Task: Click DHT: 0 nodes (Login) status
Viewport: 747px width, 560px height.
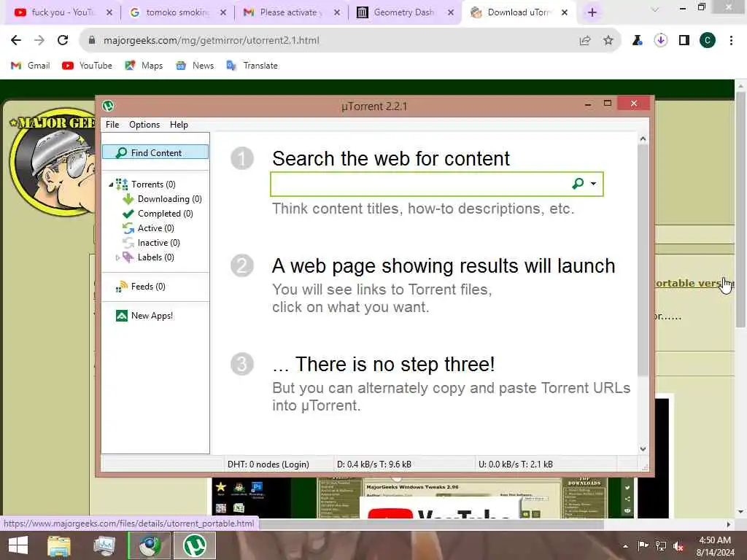Action: 268,464
